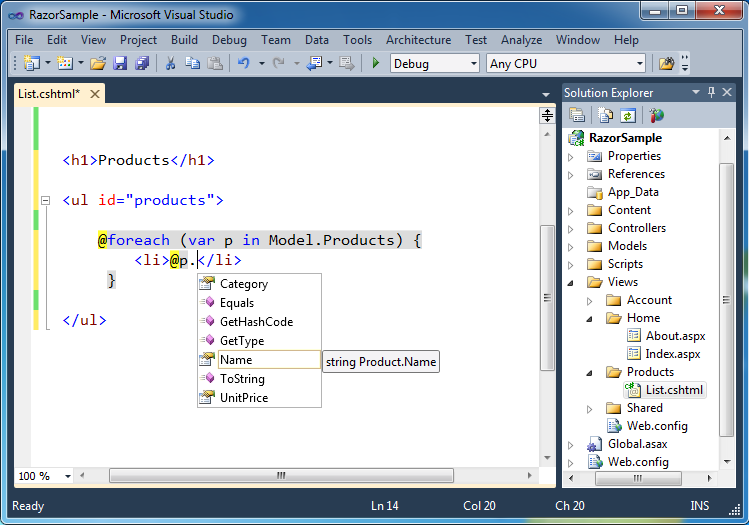Click the Paste clipboard icon

pyautogui.click(x=215, y=63)
